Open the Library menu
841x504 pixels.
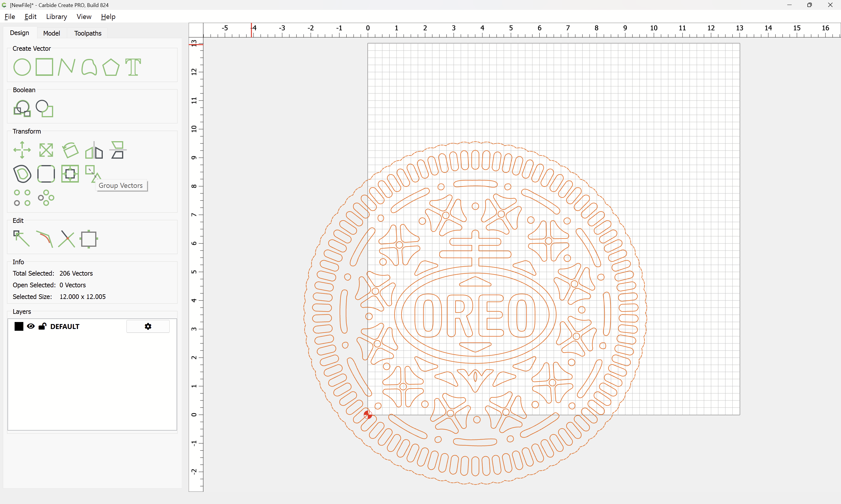56,17
